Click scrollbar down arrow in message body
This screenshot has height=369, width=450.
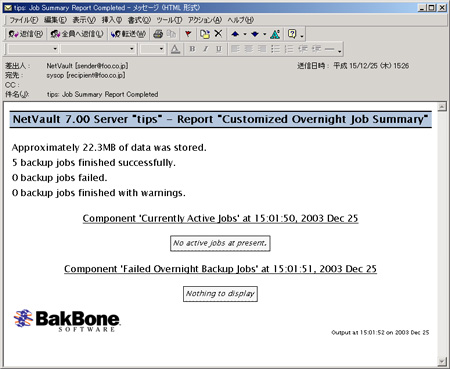[442, 361]
